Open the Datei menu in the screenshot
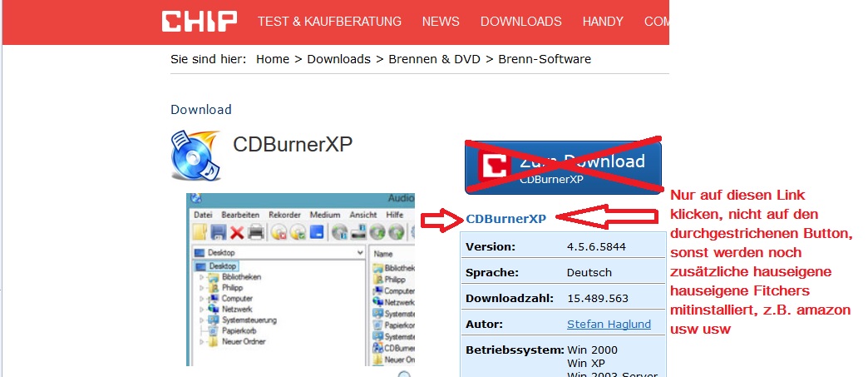Image resolution: width=868 pixels, height=377 pixels. click(203, 215)
